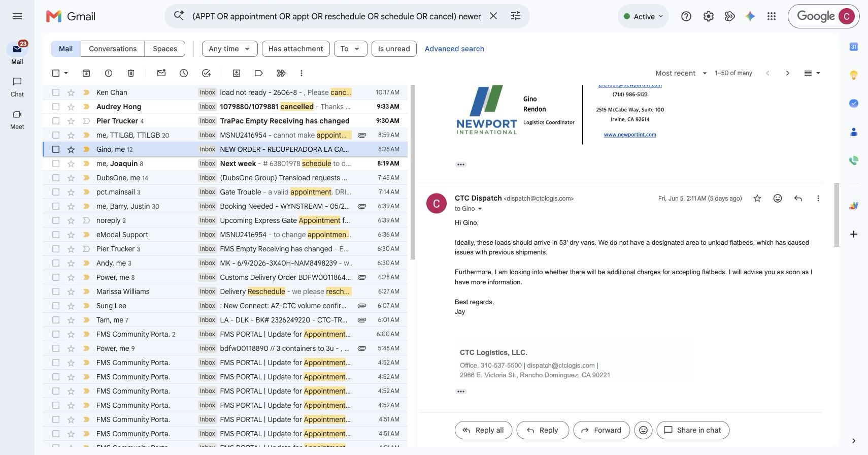Open Gmail Support help icon
The height and width of the screenshot is (455, 868).
[686, 16]
